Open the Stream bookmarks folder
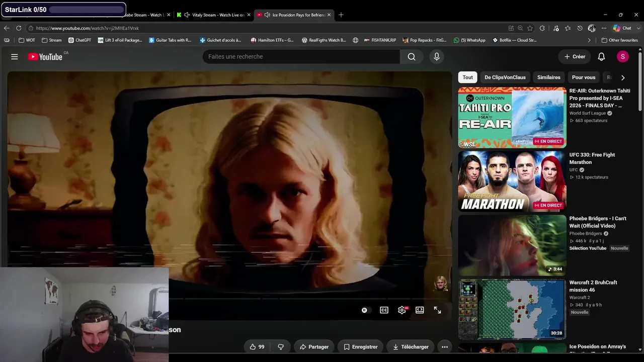 coord(52,40)
